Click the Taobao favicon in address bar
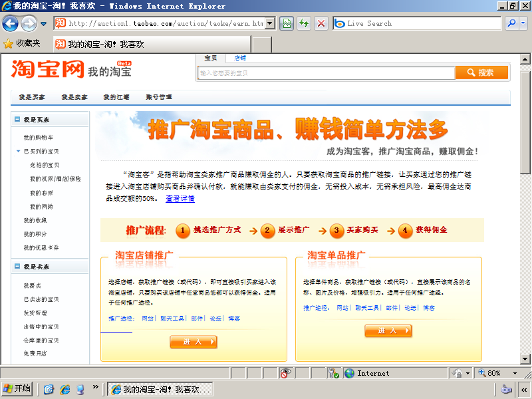The image size is (532, 399). (61, 23)
